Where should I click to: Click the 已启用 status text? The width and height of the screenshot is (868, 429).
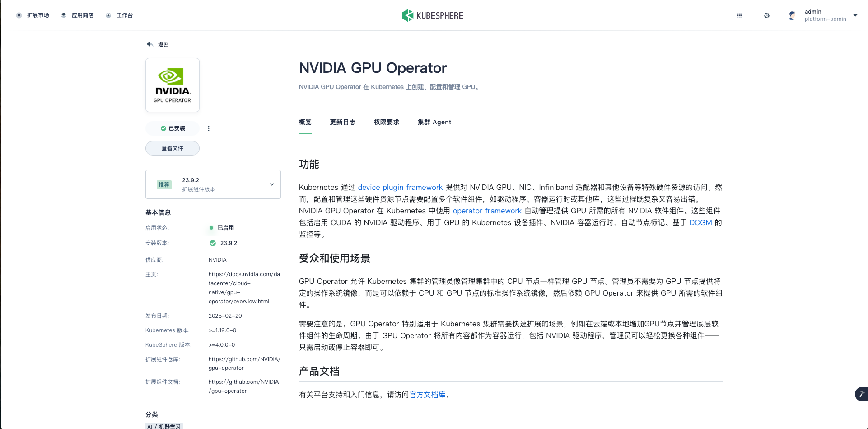[x=226, y=228]
